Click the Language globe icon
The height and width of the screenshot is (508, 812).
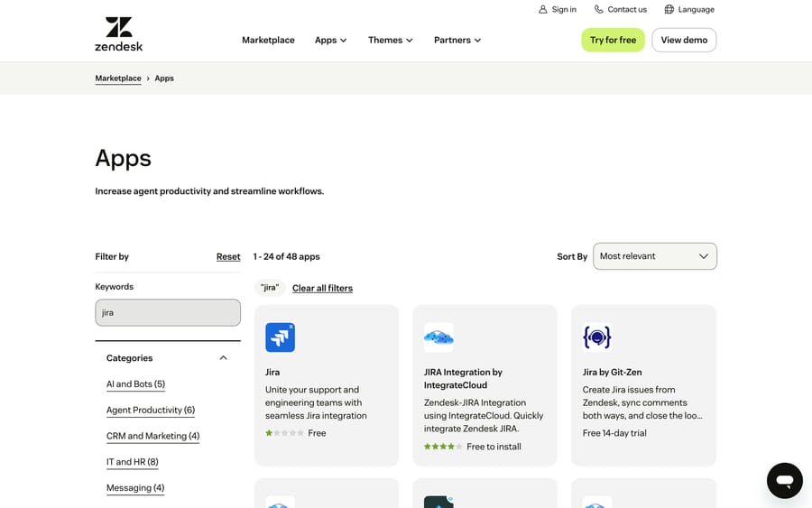(x=669, y=9)
